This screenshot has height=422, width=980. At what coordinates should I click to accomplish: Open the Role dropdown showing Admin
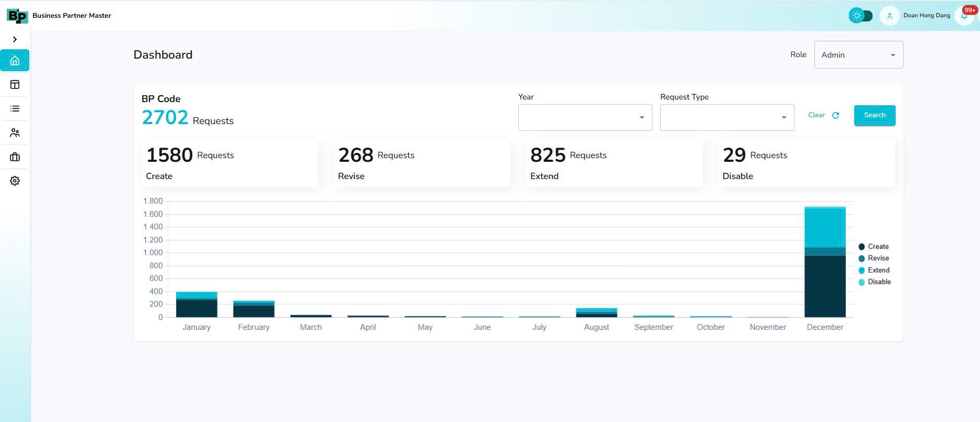[858, 55]
